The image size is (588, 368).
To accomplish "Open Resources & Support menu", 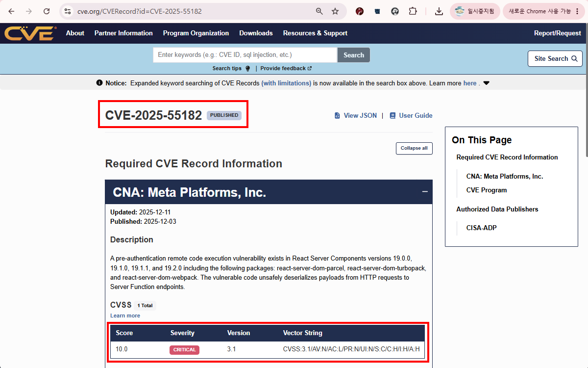I will (x=315, y=33).
